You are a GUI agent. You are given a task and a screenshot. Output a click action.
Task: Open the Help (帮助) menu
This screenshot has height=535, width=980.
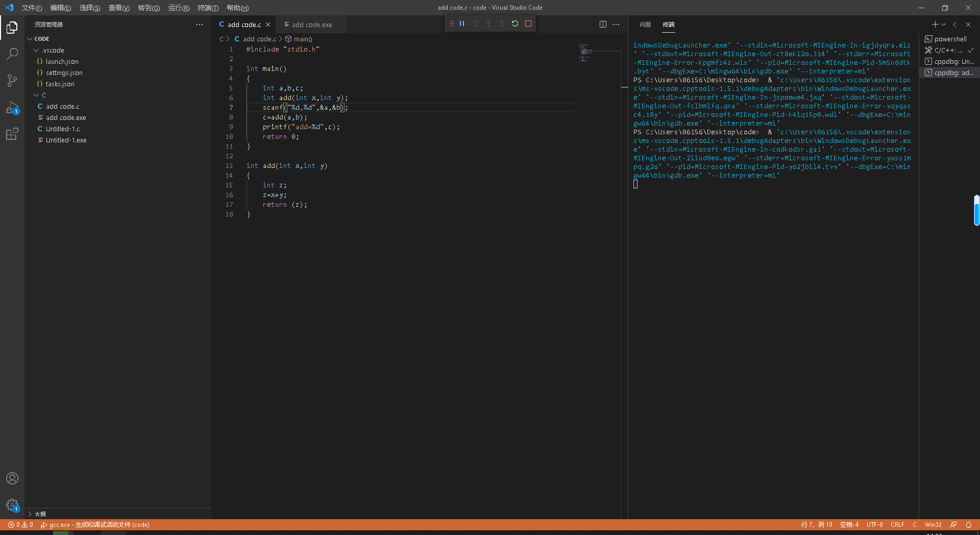[x=237, y=8]
